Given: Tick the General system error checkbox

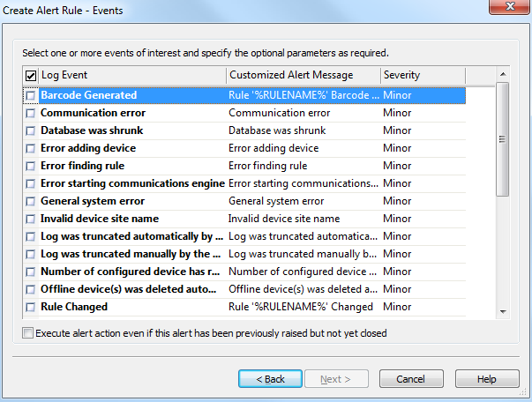Looking at the screenshot, I should point(31,201).
